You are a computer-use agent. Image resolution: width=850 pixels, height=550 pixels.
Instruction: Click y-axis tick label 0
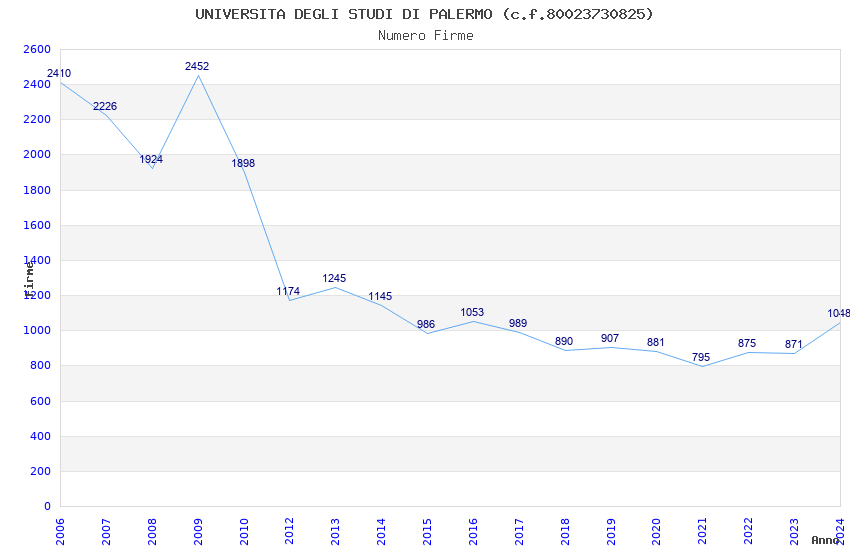click(48, 507)
